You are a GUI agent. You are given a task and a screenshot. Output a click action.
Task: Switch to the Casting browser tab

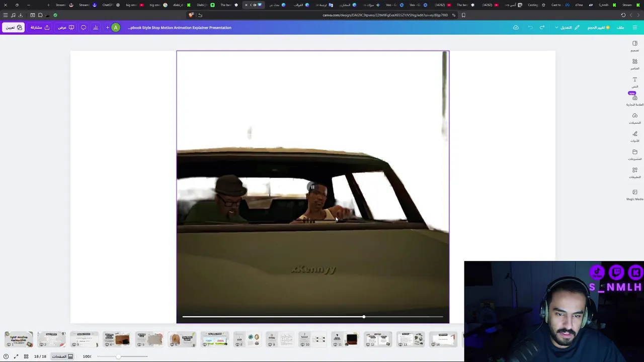coord(536,5)
